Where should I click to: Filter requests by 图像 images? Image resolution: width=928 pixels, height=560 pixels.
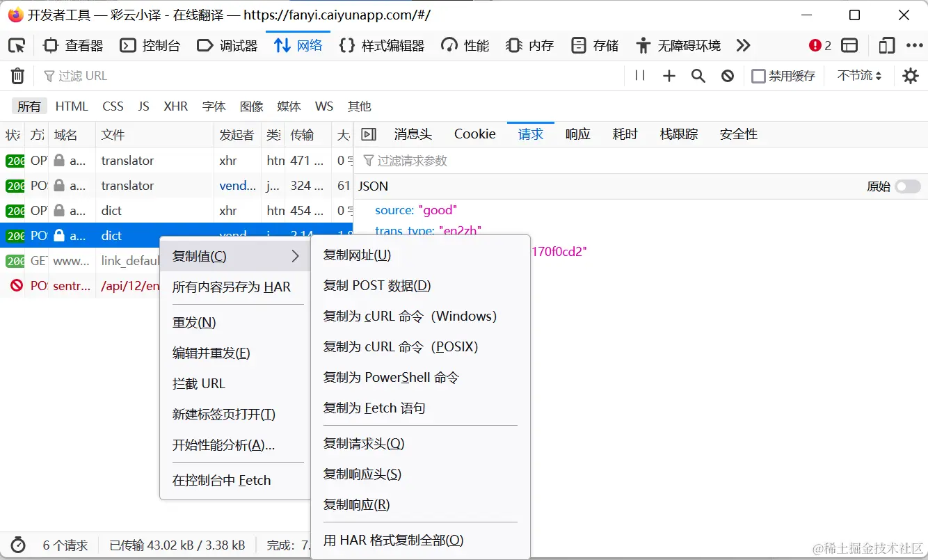click(252, 106)
